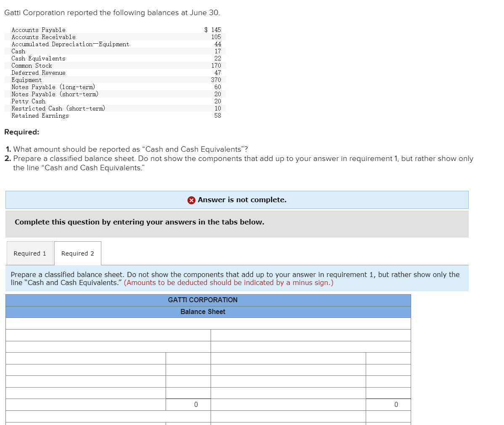Click the first amount cell on the left
Viewport: 504px width, 425px height.
coord(188,358)
